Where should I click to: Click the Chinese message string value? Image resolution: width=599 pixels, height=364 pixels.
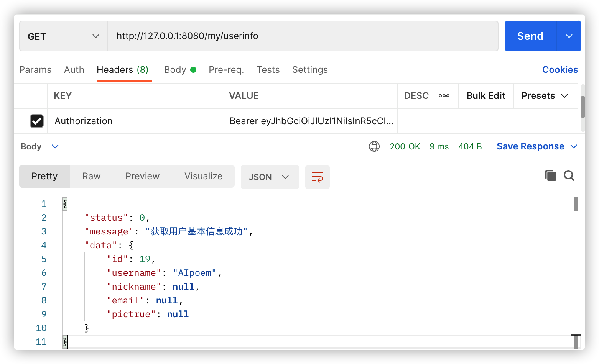coord(197,231)
